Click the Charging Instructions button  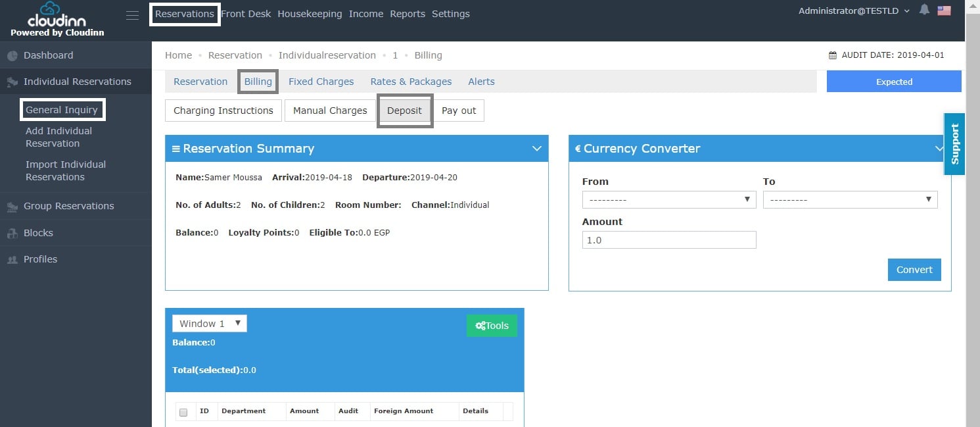click(223, 111)
